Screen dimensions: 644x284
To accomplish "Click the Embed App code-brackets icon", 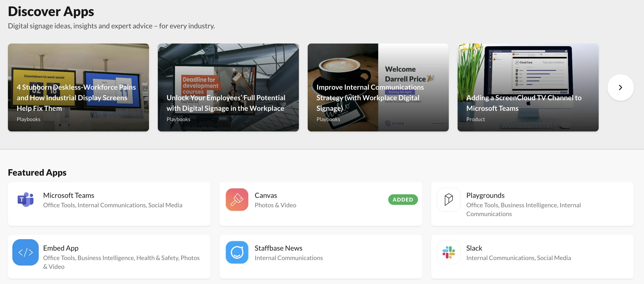I will coord(26,252).
